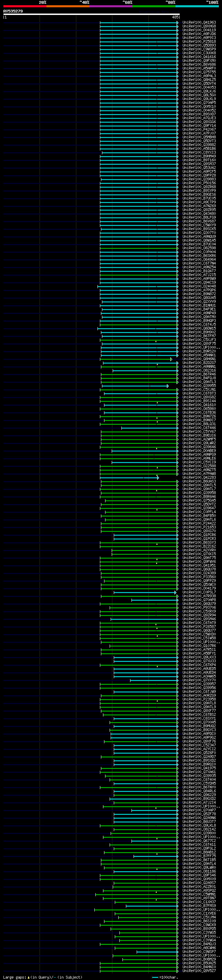Select the UniRef100_Q5D893 label
The width and height of the screenshot is (222, 980).
click(199, 45)
